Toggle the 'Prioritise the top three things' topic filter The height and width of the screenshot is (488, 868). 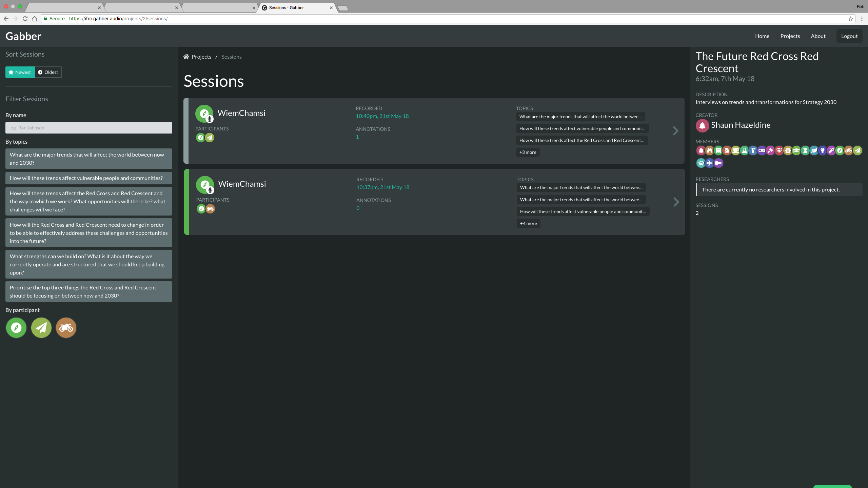[x=89, y=291]
